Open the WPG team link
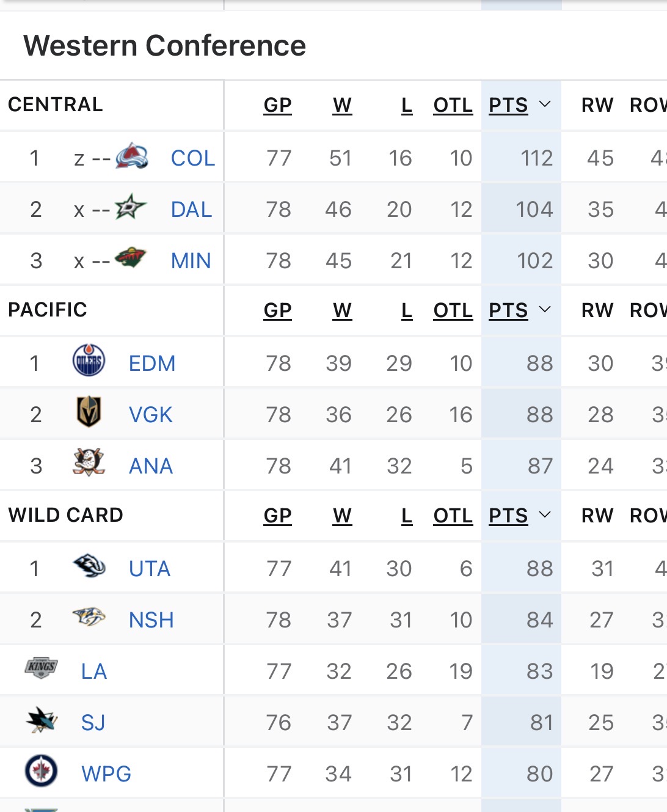 click(106, 774)
